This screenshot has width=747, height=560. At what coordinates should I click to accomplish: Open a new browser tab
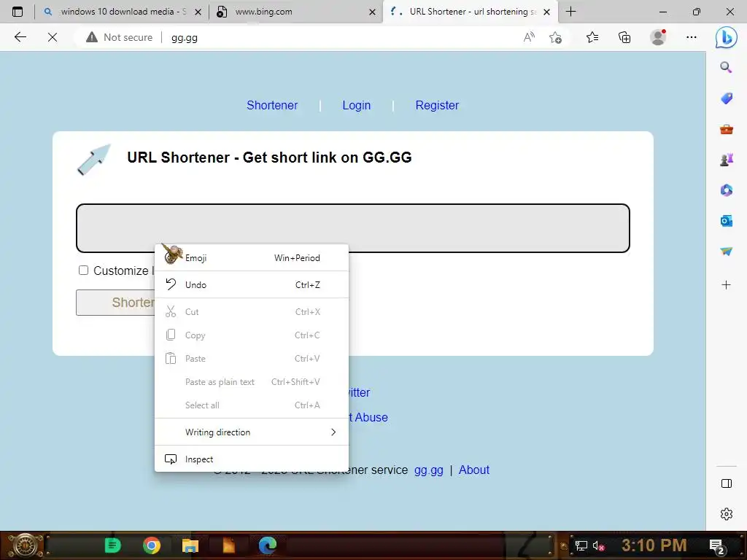(x=570, y=12)
